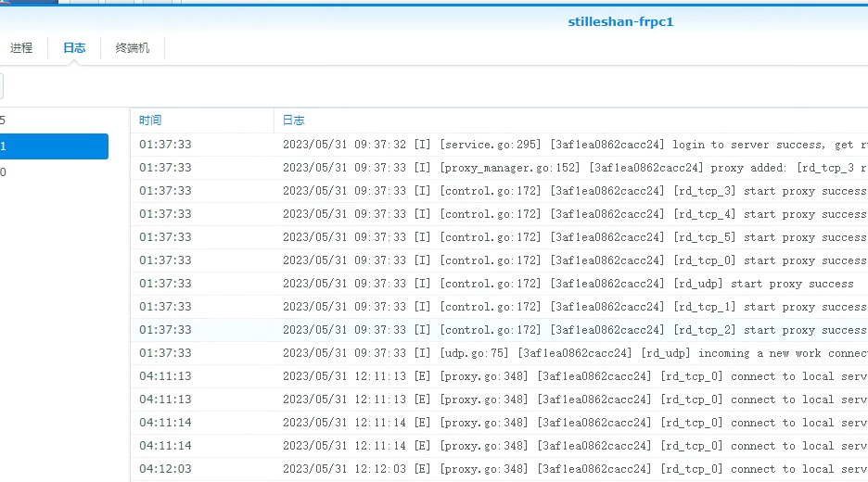The image size is (868, 482).
Task: Click the stilleshan-frpc1 window title
Action: [620, 21]
